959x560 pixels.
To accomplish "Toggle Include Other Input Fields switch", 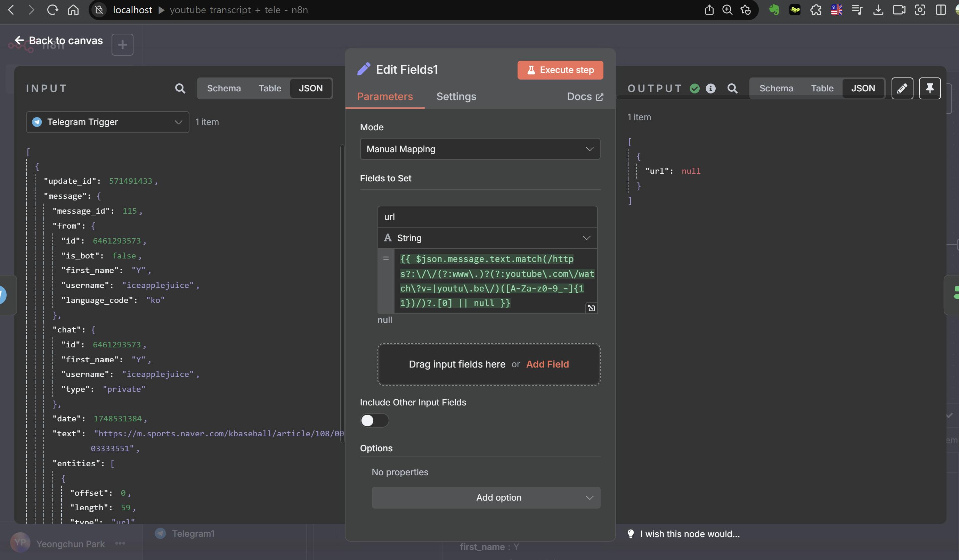I will click(x=374, y=420).
